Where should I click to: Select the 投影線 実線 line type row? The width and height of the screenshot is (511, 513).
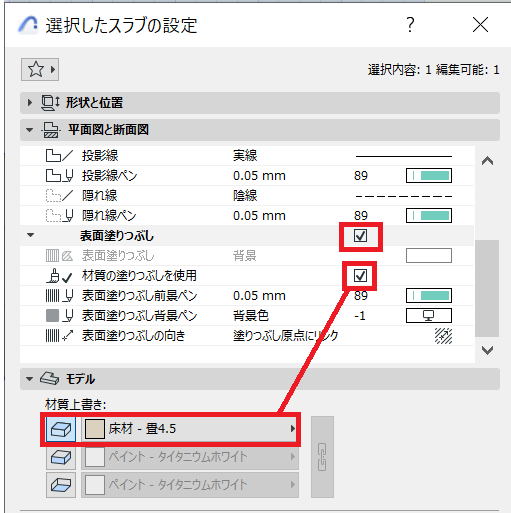pyautogui.click(x=247, y=156)
